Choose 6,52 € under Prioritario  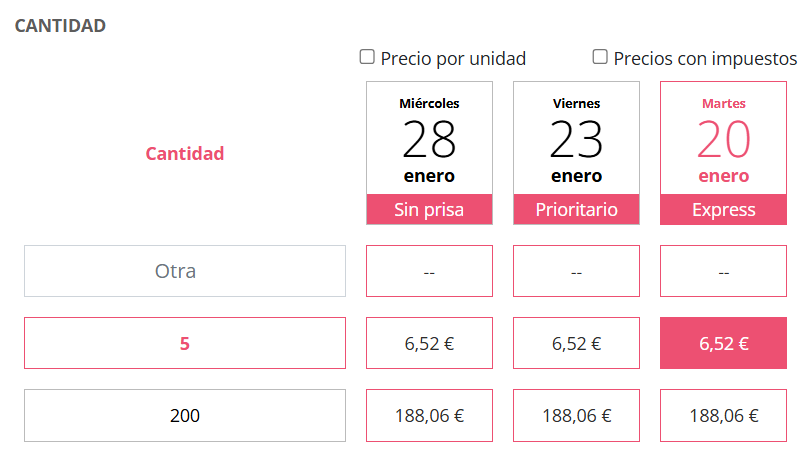point(576,343)
